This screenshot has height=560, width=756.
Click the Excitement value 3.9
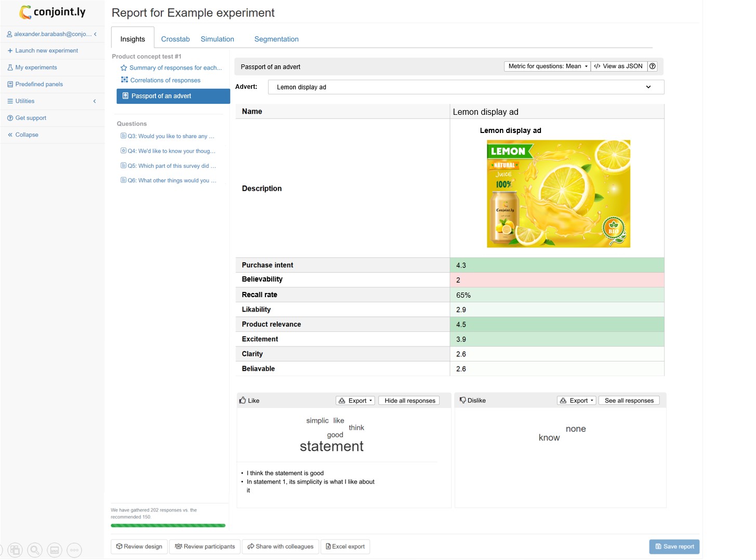461,339
